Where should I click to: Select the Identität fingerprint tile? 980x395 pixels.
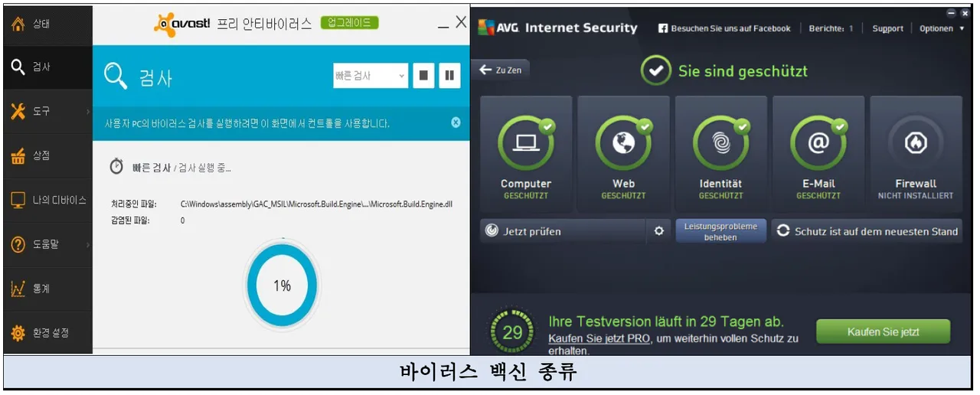tap(720, 154)
